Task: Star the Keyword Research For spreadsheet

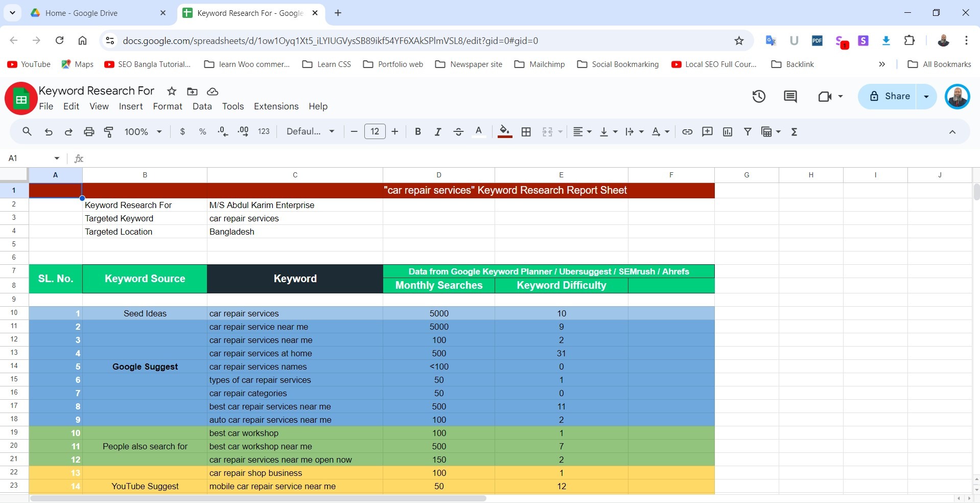Action: (x=172, y=92)
